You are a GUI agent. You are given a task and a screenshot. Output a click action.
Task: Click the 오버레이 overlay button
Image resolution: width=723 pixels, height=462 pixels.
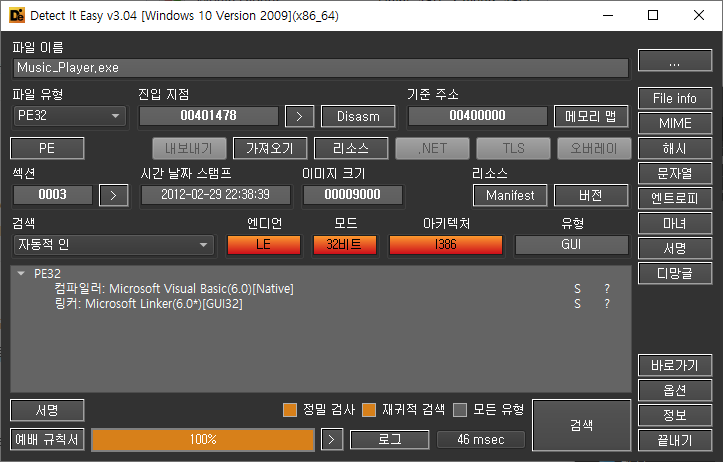(594, 148)
